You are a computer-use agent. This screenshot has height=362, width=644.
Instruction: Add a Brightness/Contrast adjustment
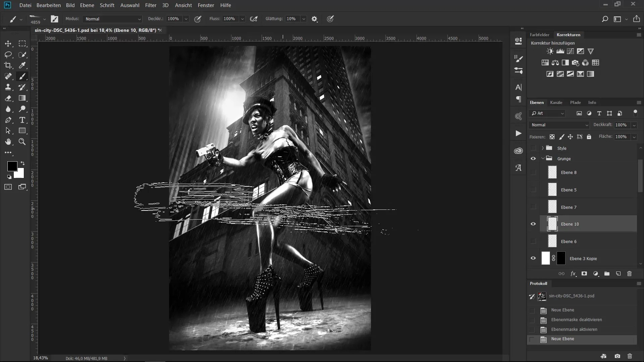(x=550, y=51)
